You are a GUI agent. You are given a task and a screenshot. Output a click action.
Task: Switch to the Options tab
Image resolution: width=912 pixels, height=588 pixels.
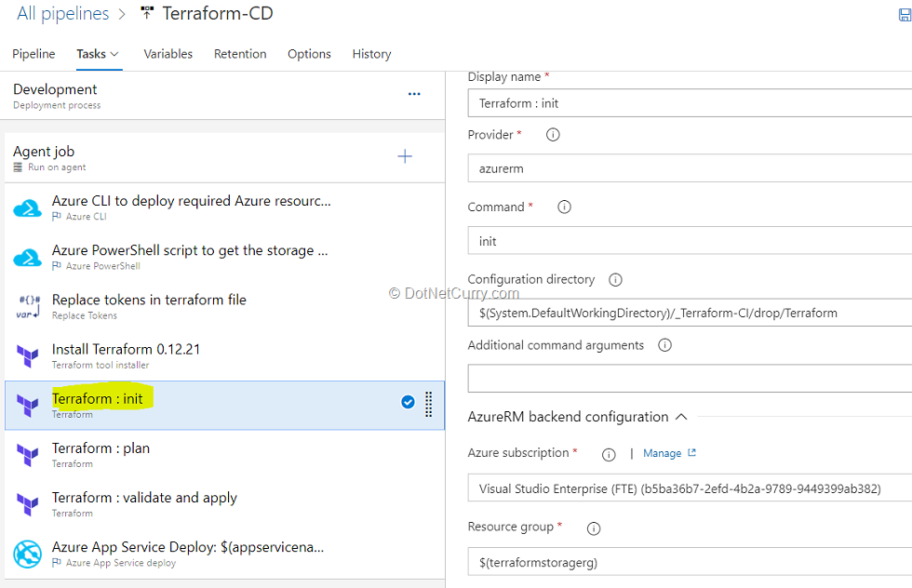[309, 54]
